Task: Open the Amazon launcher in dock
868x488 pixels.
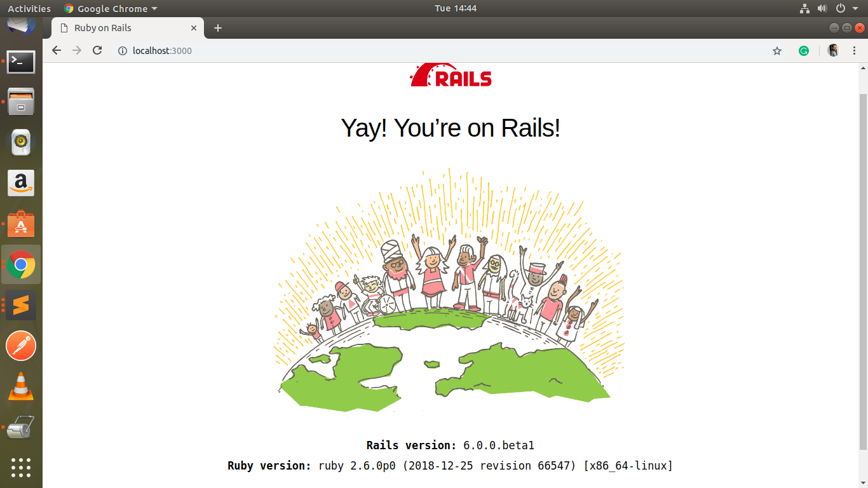Action: pyautogui.click(x=21, y=183)
